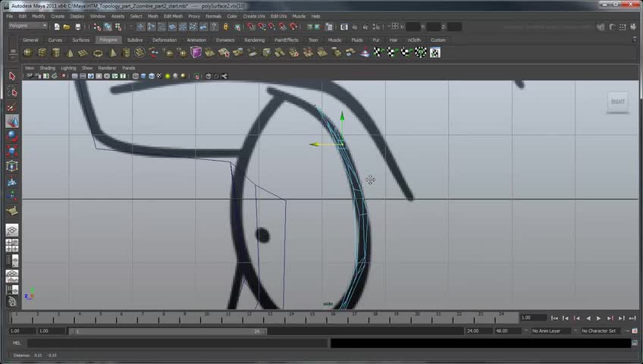Image resolution: width=643 pixels, height=364 pixels.
Task: Create a polygon cube from the shelf
Action: point(42,52)
